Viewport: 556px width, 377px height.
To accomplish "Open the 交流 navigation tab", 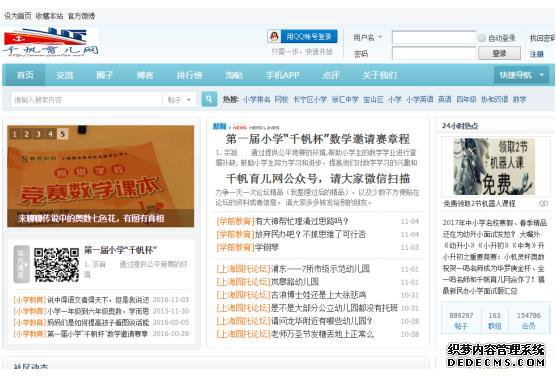I will [x=65, y=75].
